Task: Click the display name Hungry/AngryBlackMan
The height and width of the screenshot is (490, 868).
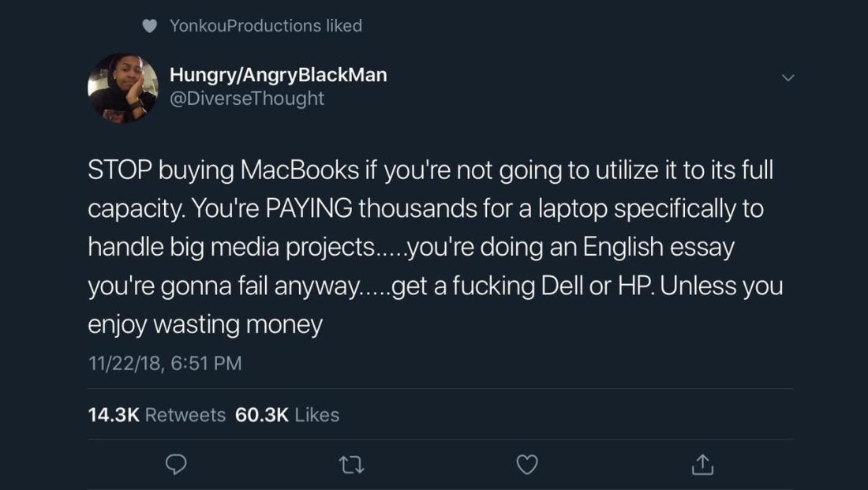Action: [x=278, y=75]
